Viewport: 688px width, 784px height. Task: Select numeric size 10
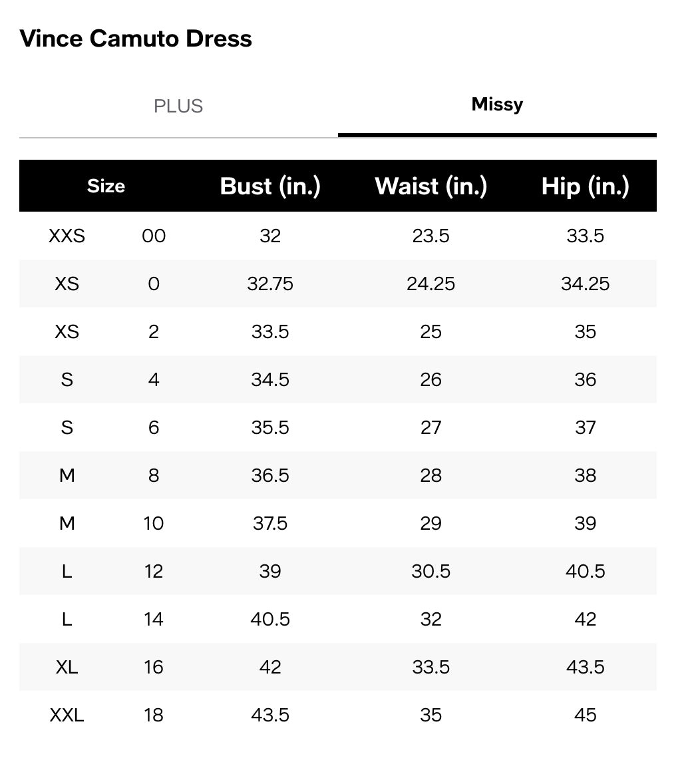[154, 523]
